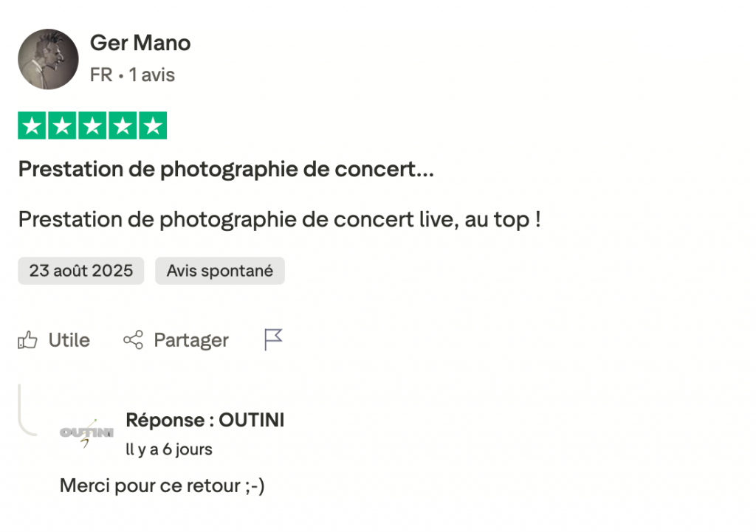Click the first green rating star
This screenshot has width=756, height=532.
32,126
